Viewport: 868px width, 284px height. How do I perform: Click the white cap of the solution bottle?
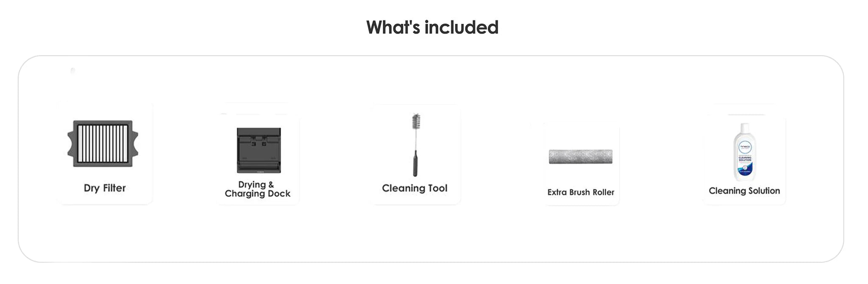[744, 127]
